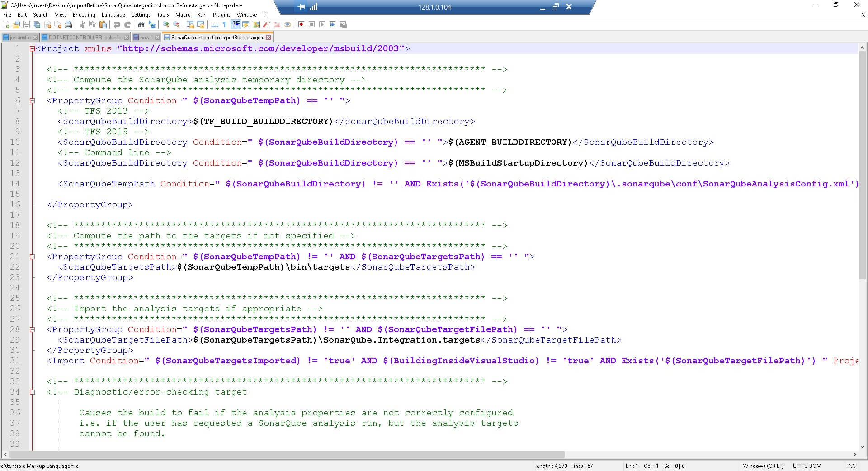Screen dimensions: 868x471
Task: Play back the recorded macro
Action: (x=322, y=24)
